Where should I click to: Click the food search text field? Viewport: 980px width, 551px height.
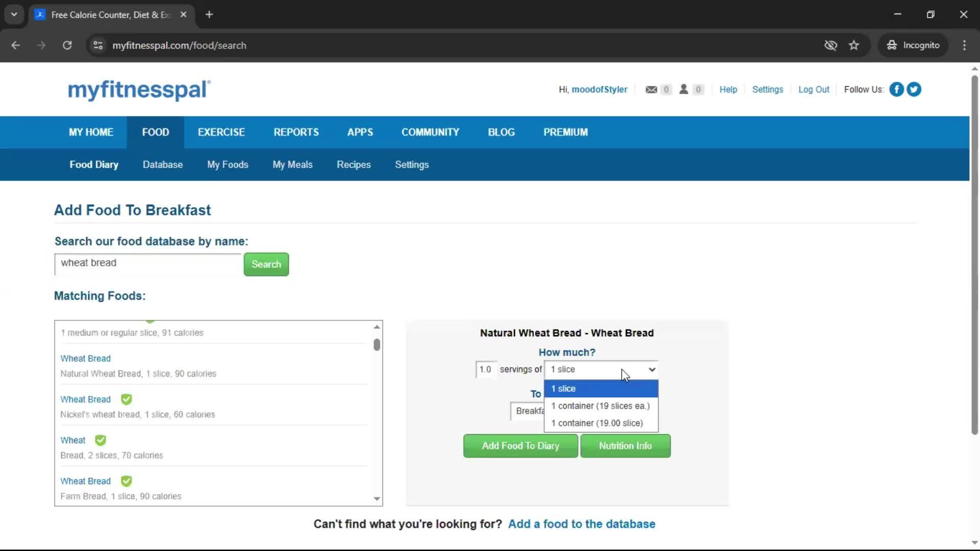pos(148,264)
